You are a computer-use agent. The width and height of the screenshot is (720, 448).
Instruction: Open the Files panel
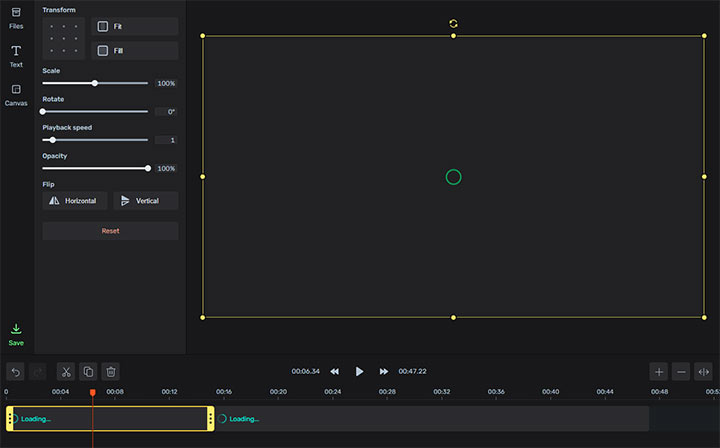[16, 17]
